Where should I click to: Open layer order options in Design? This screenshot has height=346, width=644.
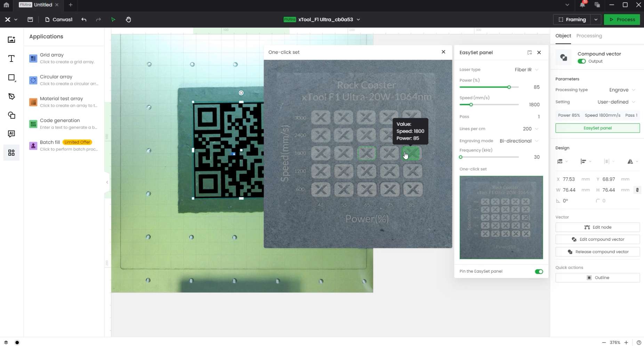click(x=562, y=161)
